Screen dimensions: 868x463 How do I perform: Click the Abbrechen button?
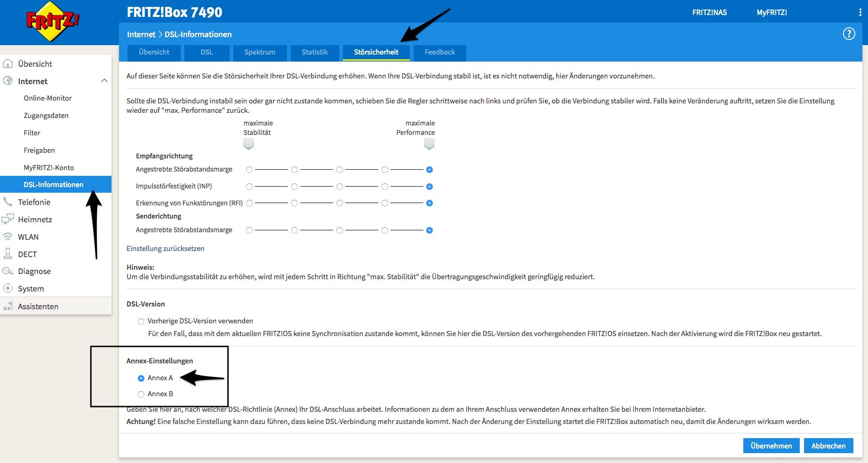pos(828,446)
